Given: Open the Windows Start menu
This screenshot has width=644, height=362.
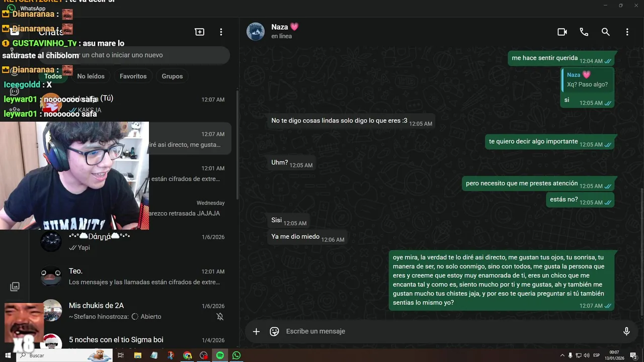Looking at the screenshot, I should point(8,355).
